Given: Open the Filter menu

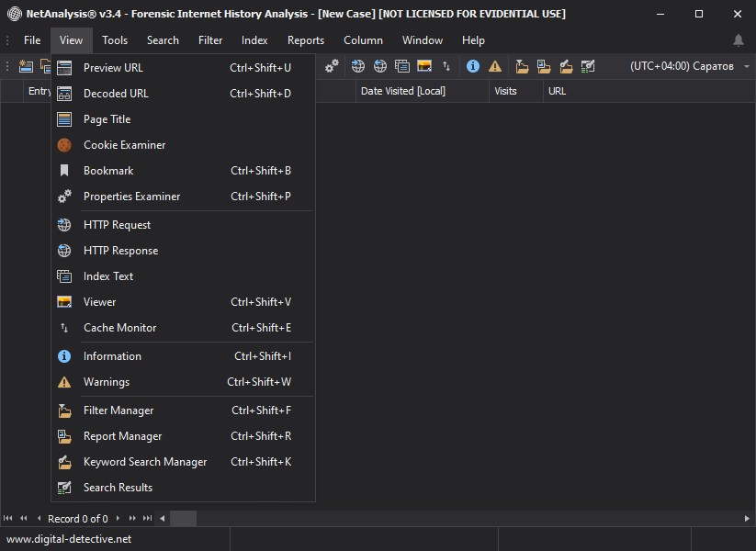Looking at the screenshot, I should coord(210,40).
